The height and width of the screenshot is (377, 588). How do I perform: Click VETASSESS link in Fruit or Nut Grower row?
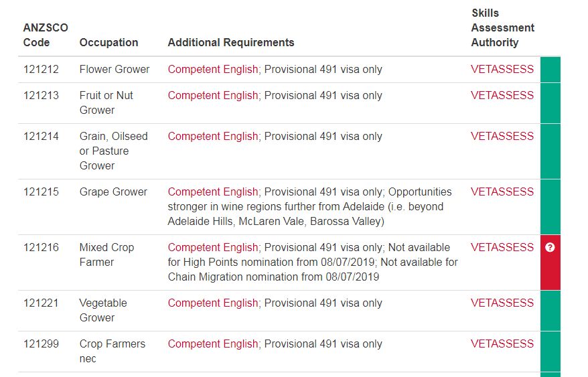coord(502,96)
